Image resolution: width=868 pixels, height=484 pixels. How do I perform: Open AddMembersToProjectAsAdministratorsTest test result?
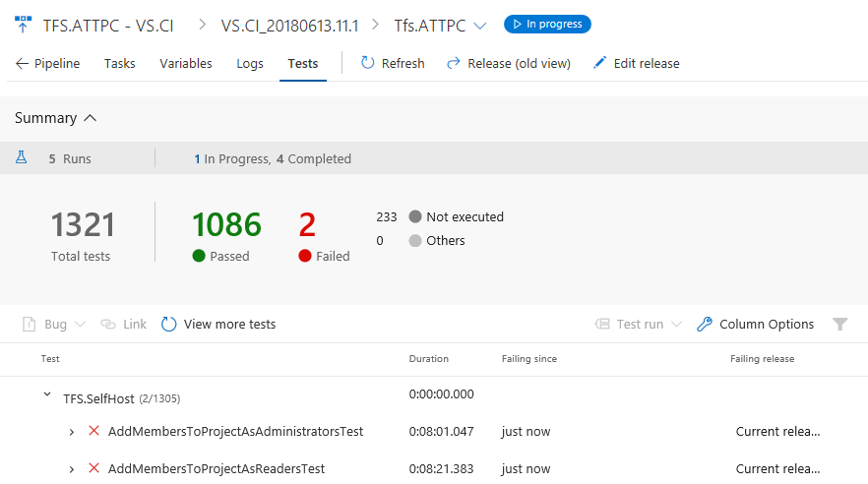(x=236, y=432)
